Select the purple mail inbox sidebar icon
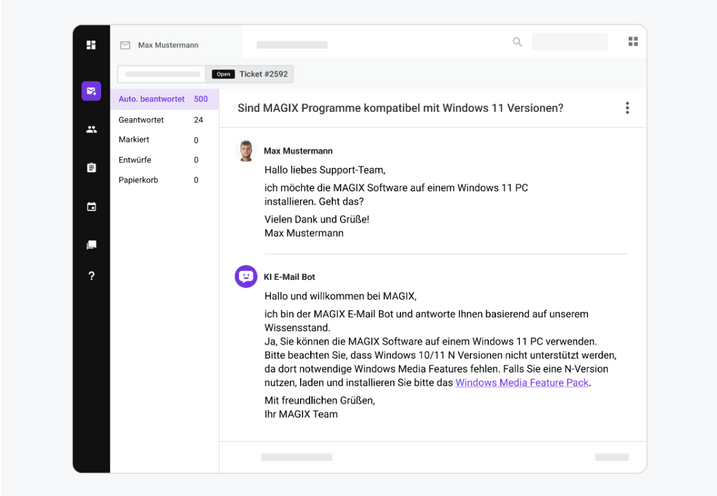The image size is (717, 496). (91, 91)
